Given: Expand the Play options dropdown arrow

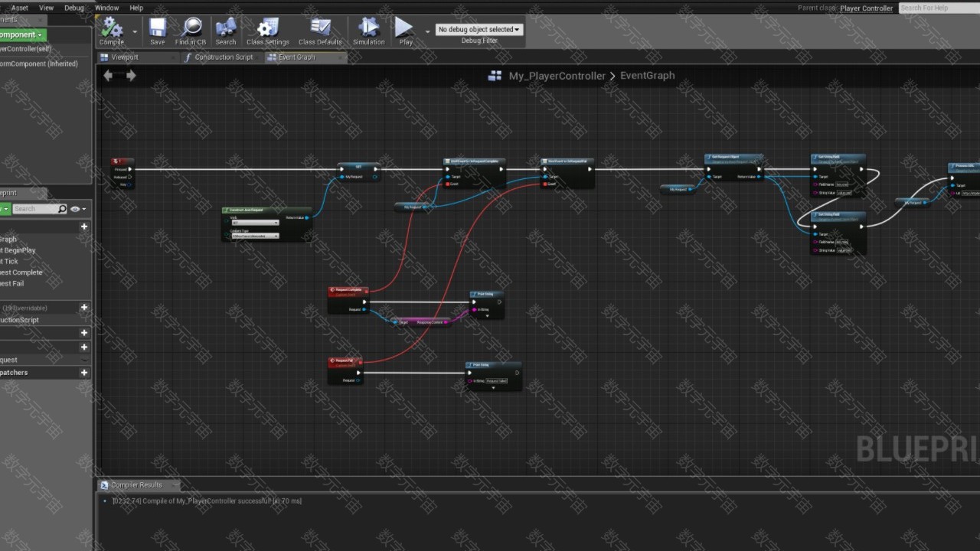Looking at the screenshot, I should (x=427, y=31).
